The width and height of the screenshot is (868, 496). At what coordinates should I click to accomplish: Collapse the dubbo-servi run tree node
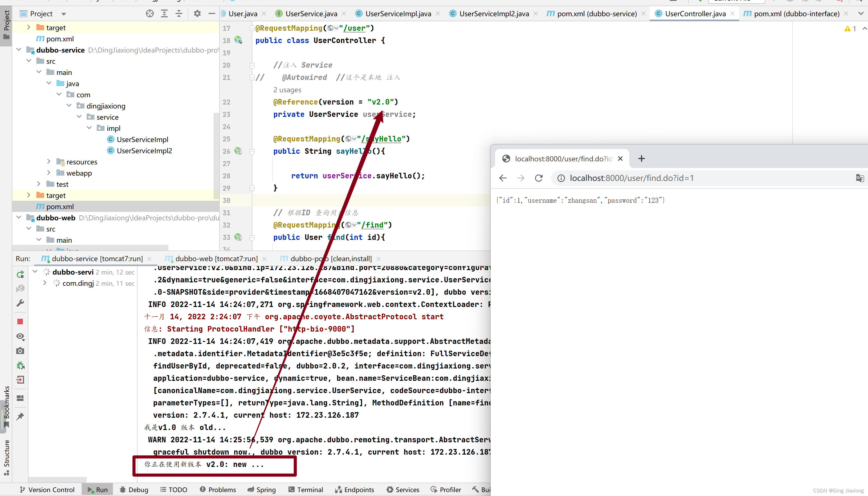coord(35,271)
